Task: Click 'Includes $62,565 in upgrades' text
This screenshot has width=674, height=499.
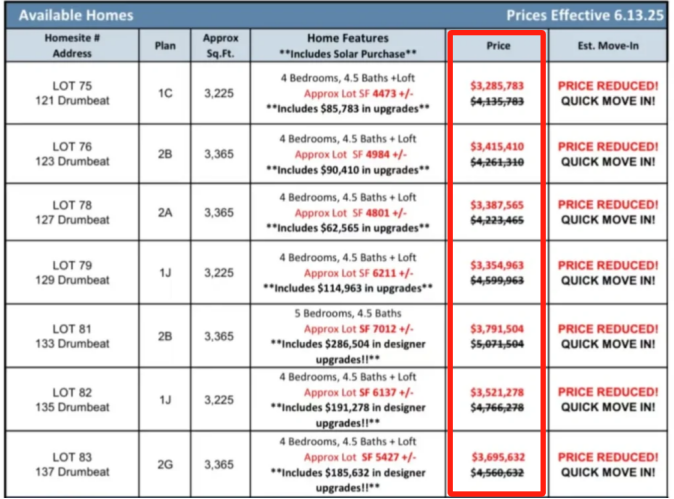Action: [348, 228]
